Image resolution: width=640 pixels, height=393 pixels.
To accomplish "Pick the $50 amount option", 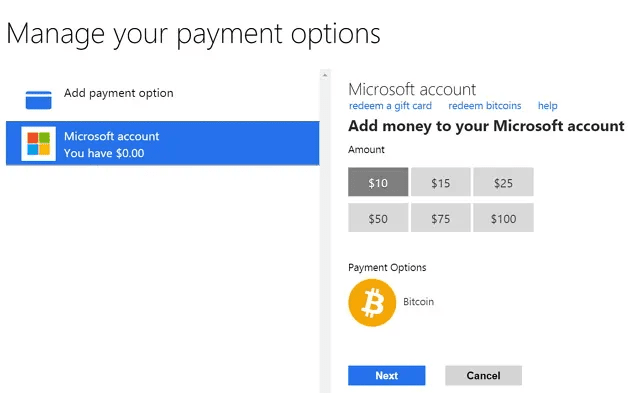I will (x=378, y=218).
